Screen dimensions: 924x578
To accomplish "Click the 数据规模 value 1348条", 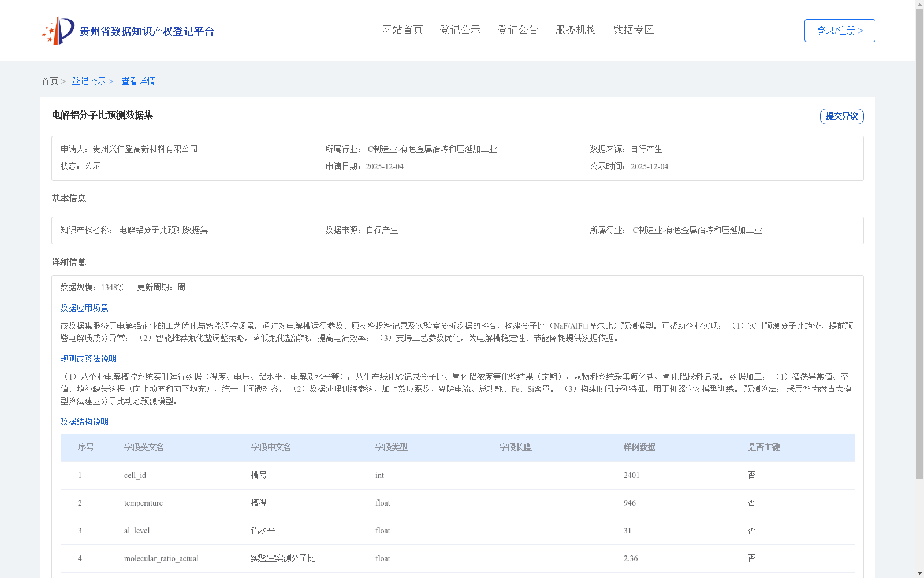I will [113, 287].
